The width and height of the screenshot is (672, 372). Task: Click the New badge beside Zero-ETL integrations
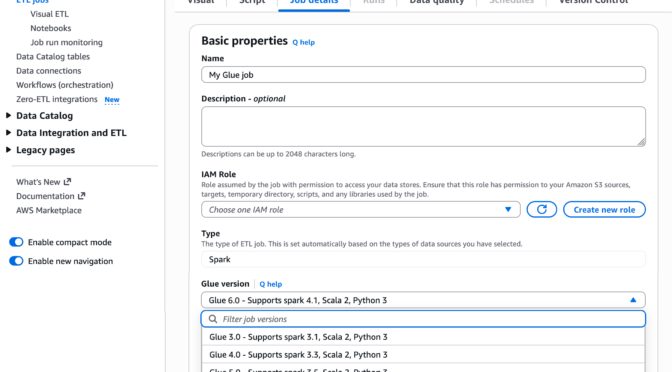click(112, 99)
